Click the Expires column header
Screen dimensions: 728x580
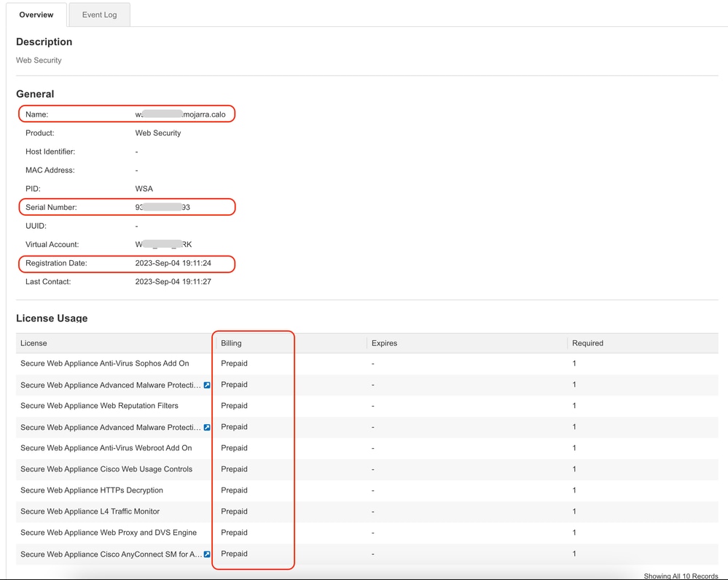point(385,343)
